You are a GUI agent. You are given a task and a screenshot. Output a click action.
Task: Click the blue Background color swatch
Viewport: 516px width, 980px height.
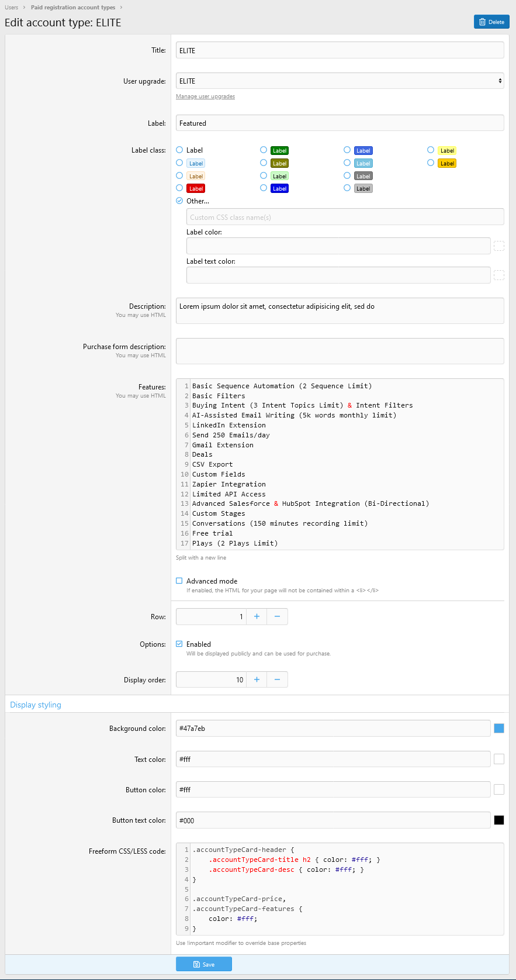pos(499,729)
